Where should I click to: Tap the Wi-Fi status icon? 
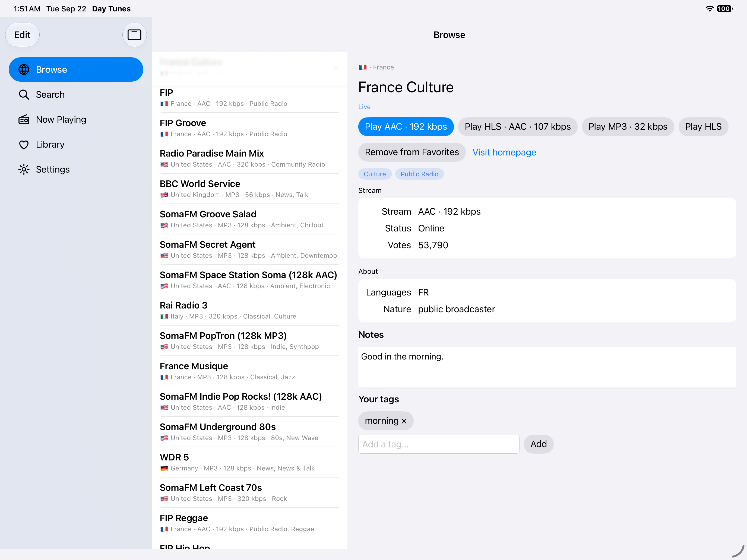point(710,9)
